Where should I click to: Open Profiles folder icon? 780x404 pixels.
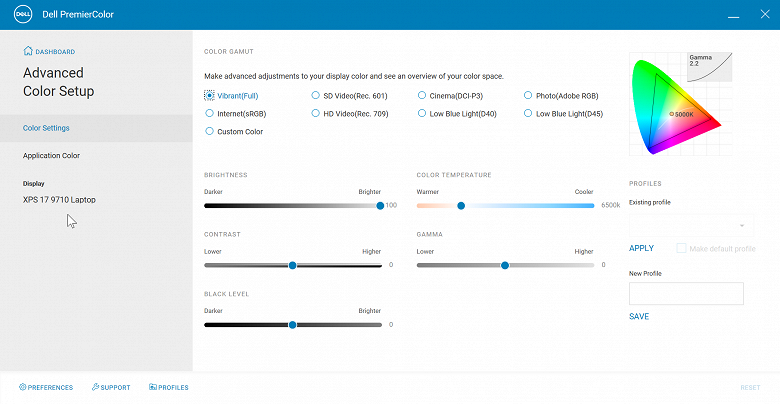pos(151,387)
